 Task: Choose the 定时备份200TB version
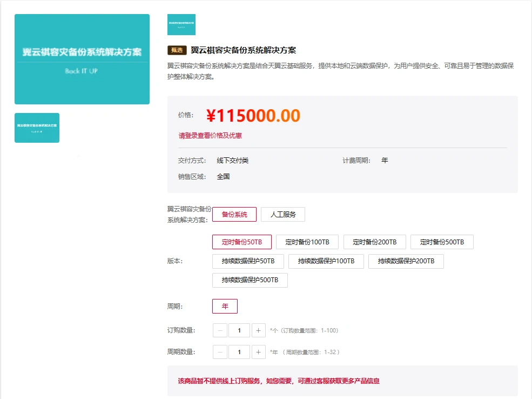tap(374, 242)
